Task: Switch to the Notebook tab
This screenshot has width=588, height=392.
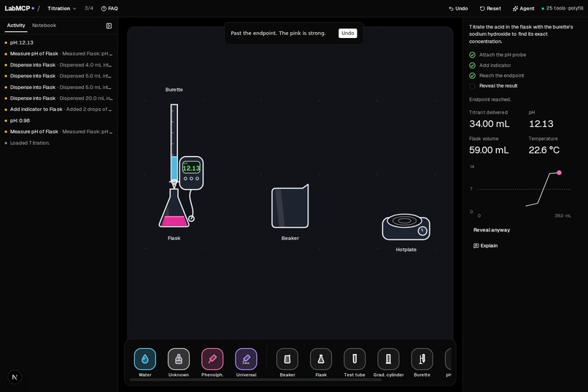Action: click(44, 26)
